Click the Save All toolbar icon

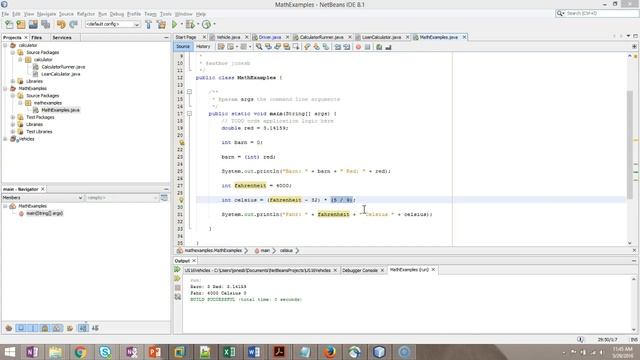click(x=45, y=24)
